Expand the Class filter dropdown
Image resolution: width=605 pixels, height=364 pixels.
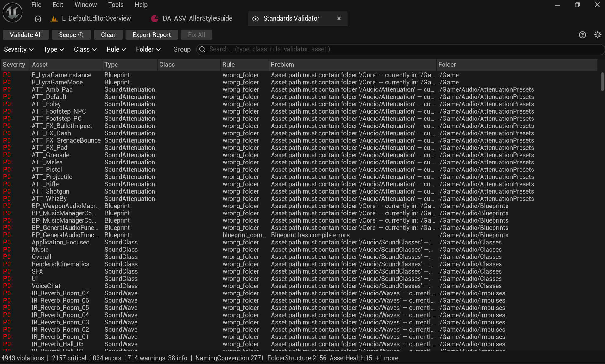tap(85, 49)
